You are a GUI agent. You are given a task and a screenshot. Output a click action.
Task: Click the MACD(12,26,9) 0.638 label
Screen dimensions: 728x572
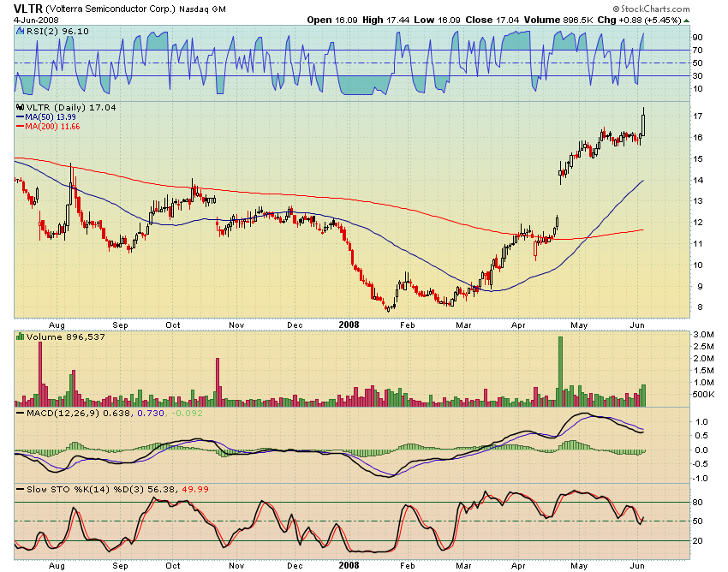tap(79, 413)
